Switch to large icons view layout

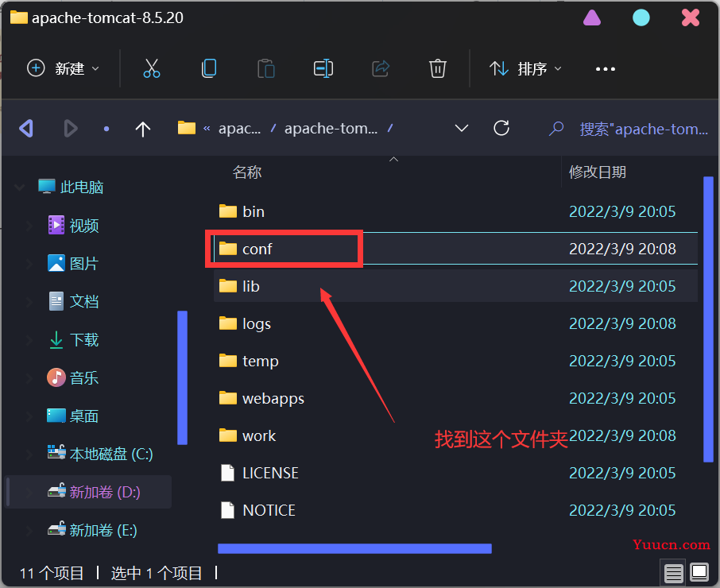click(699, 572)
